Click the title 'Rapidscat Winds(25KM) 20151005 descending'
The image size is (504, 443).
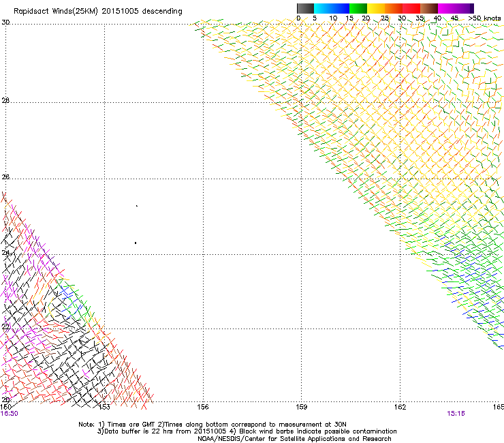point(98,12)
